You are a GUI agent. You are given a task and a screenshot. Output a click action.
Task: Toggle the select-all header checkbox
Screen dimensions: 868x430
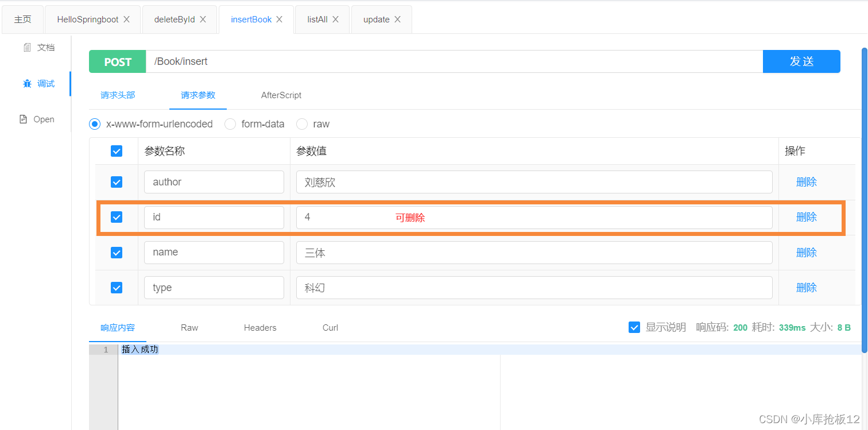pyautogui.click(x=117, y=151)
